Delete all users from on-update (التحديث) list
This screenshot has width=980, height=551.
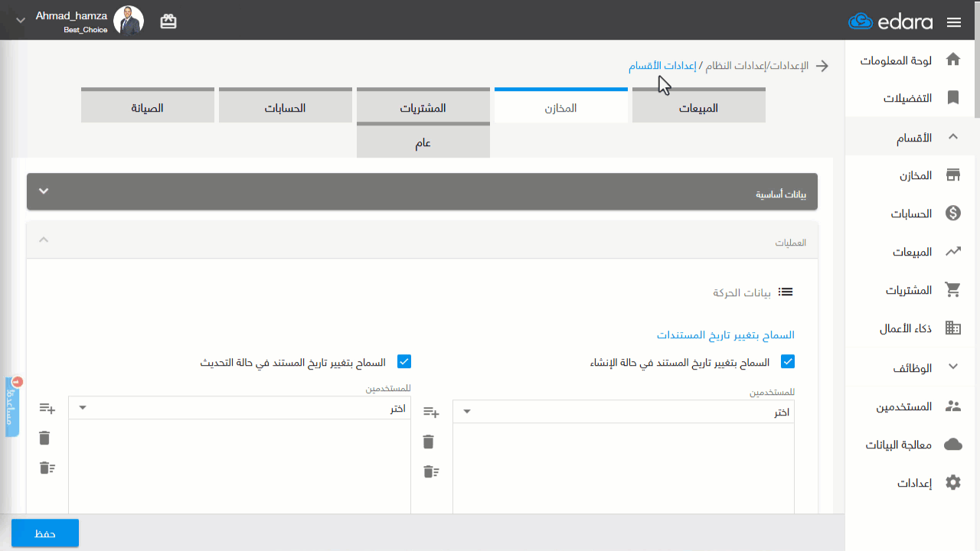(x=47, y=468)
